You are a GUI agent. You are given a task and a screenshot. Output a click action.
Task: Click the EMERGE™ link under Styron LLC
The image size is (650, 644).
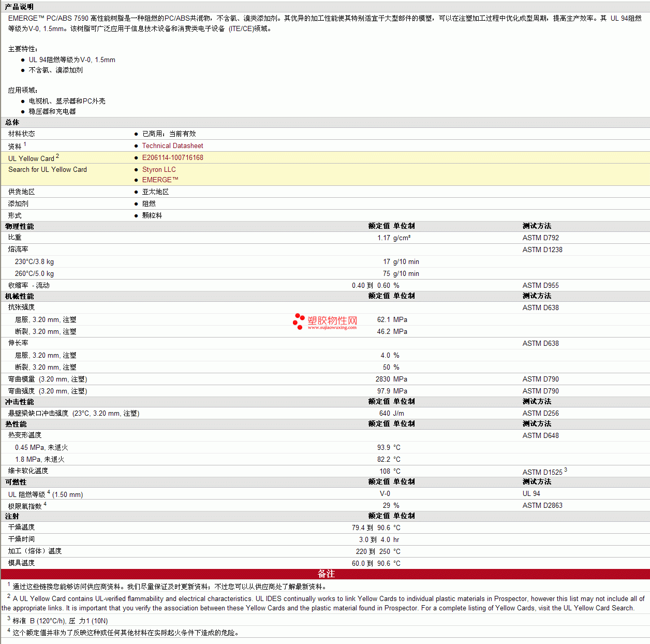pos(160,180)
